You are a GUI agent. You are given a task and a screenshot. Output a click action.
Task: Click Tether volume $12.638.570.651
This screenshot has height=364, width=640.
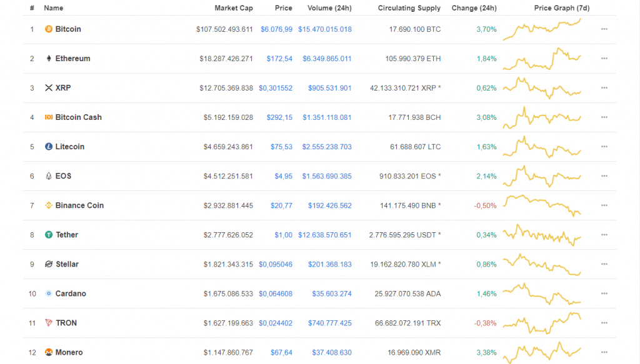pos(324,234)
